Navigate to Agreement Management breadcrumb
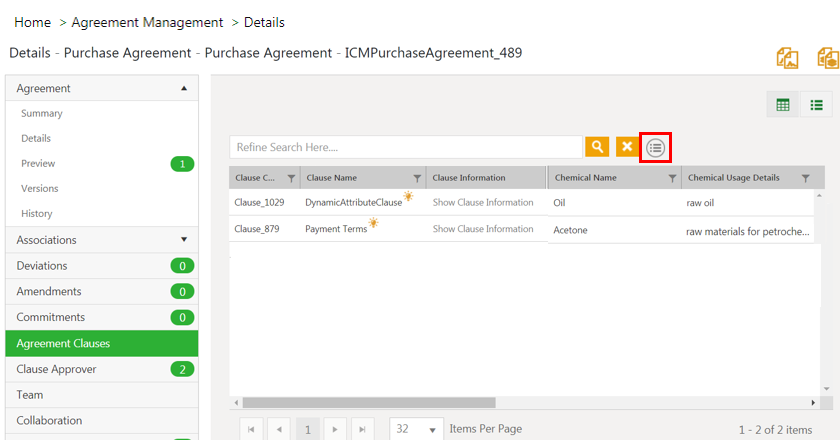Image resolution: width=840 pixels, height=441 pixels. pyautogui.click(x=148, y=22)
